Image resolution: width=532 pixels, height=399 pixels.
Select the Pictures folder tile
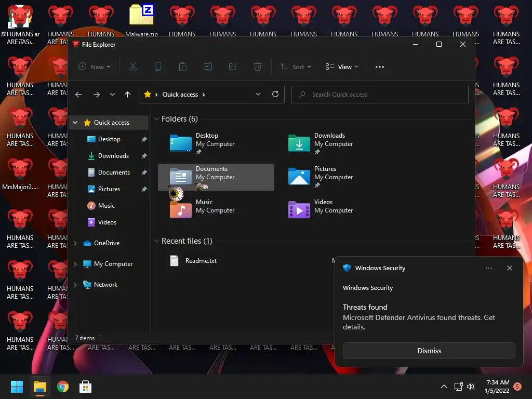(x=334, y=177)
